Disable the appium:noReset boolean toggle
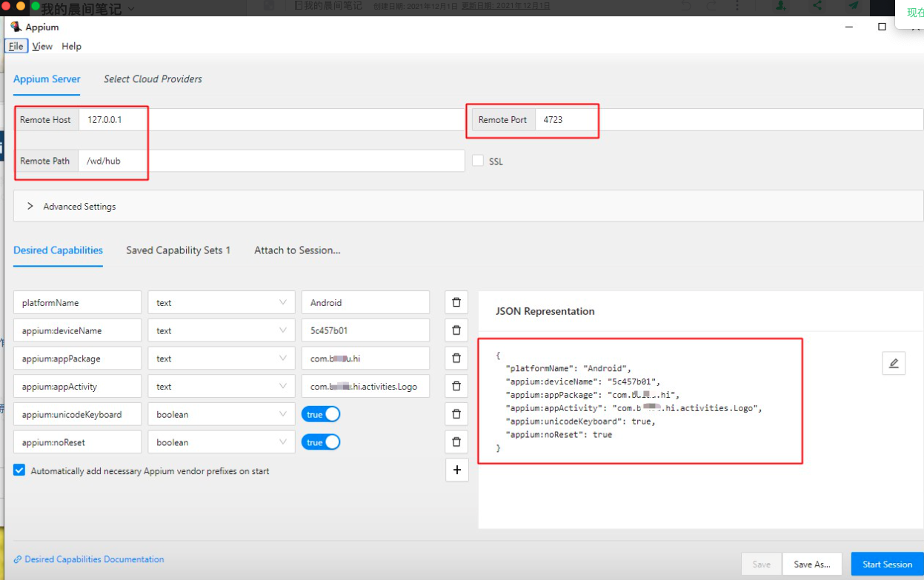 coord(321,441)
